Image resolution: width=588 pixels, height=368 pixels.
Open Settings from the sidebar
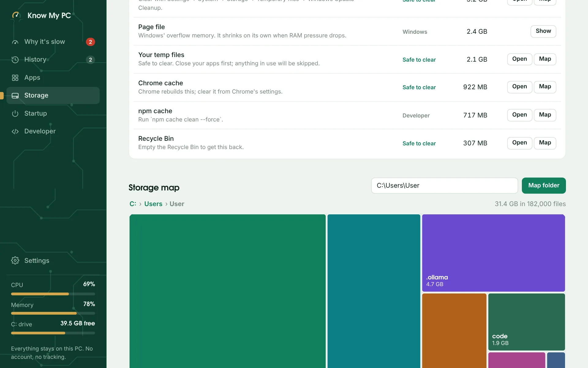point(53,261)
